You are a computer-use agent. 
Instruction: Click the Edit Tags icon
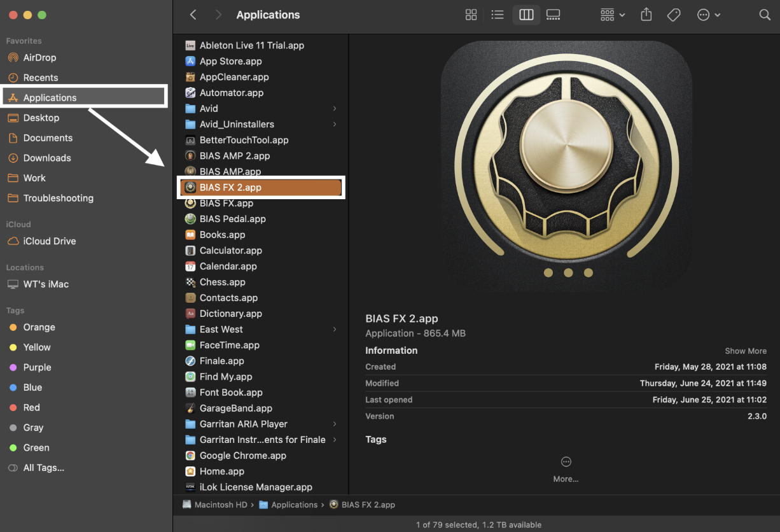(674, 15)
